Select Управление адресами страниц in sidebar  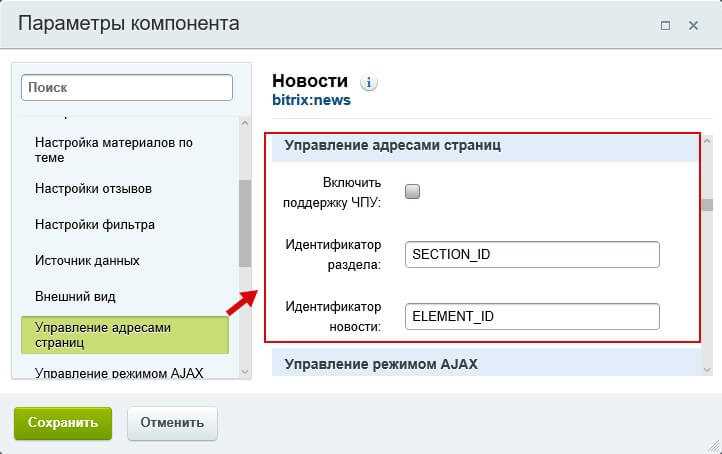click(125, 335)
